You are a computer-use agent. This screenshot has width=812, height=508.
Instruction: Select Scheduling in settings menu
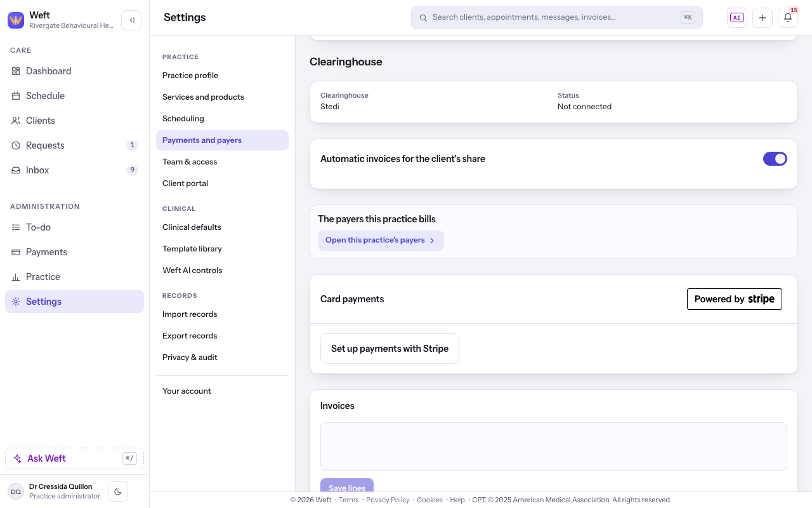tap(222, 119)
